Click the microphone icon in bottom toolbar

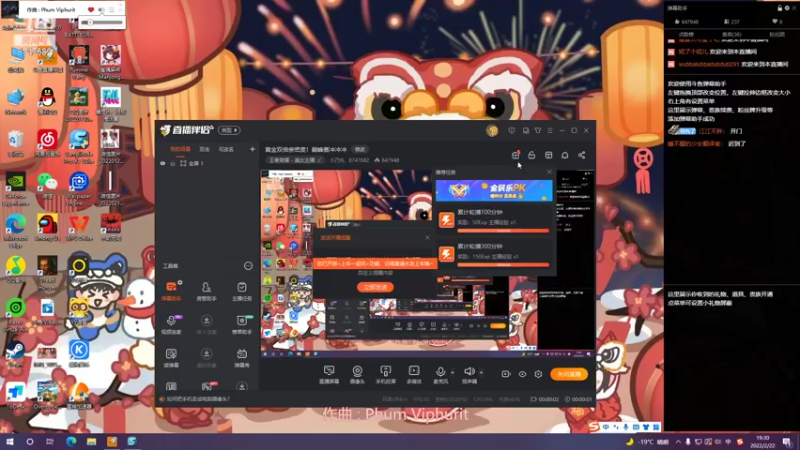440,372
